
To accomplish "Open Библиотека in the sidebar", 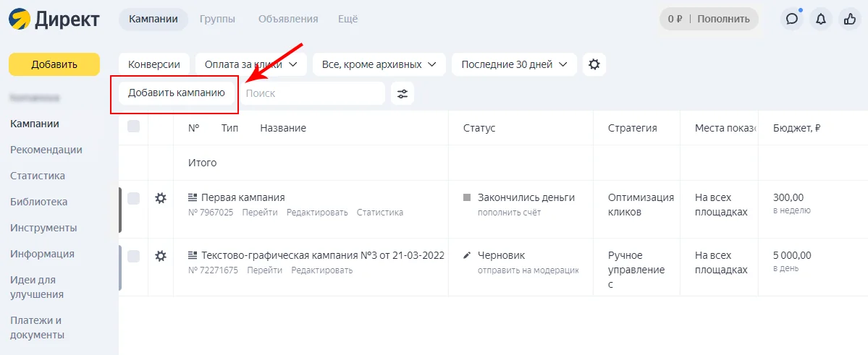I will tap(39, 202).
